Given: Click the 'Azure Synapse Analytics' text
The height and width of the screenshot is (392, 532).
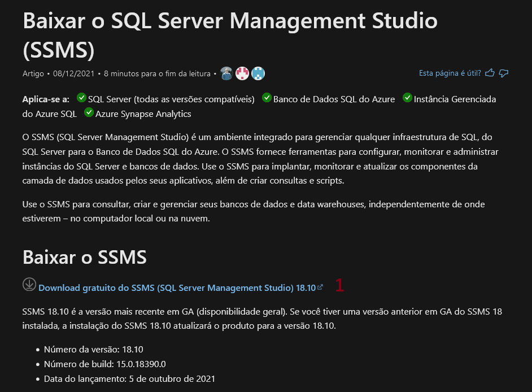Looking at the screenshot, I should [143, 114].
